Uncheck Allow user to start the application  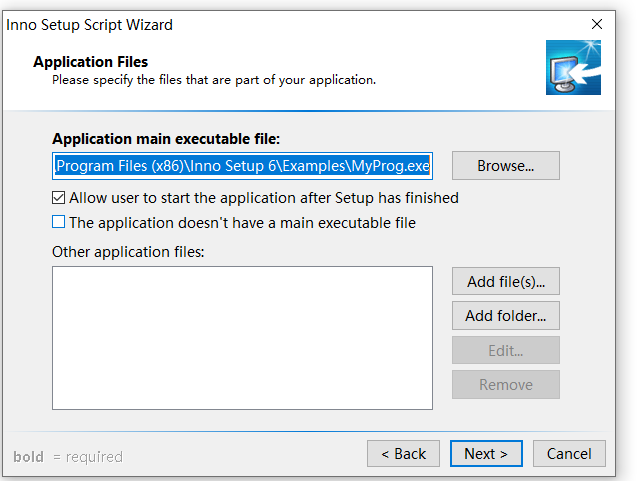pyautogui.click(x=59, y=198)
